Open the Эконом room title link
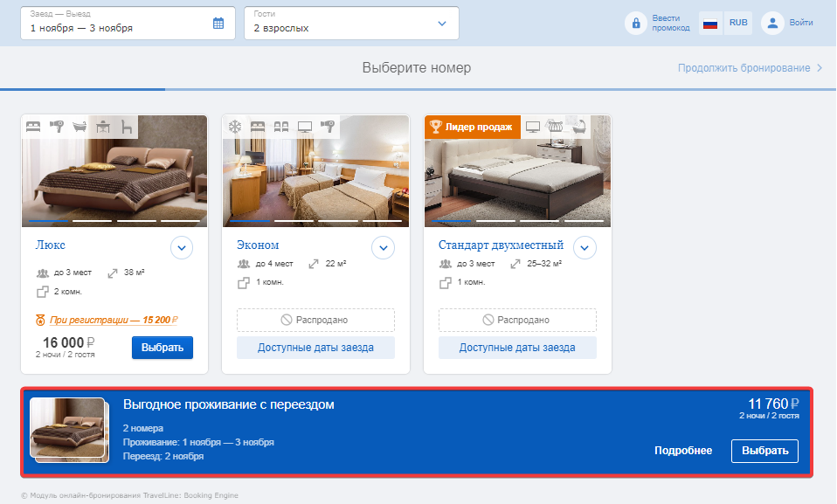This screenshot has width=837, height=504. 258,245
